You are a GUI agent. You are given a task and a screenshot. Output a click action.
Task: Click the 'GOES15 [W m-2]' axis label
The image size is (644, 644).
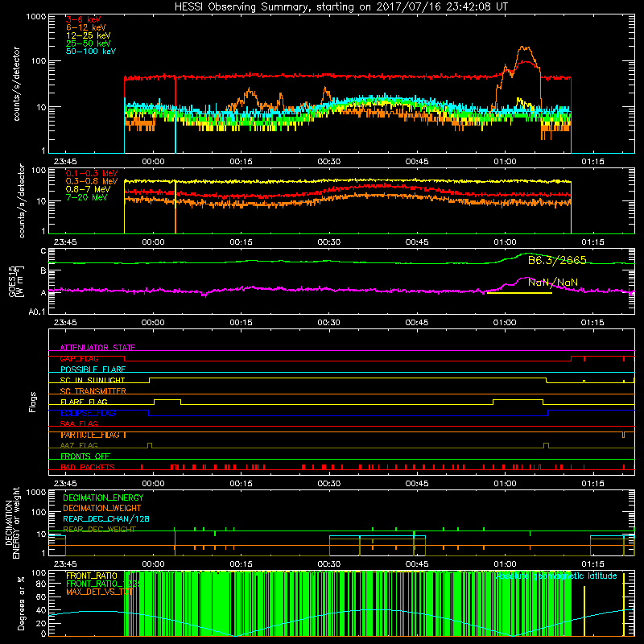point(16,281)
